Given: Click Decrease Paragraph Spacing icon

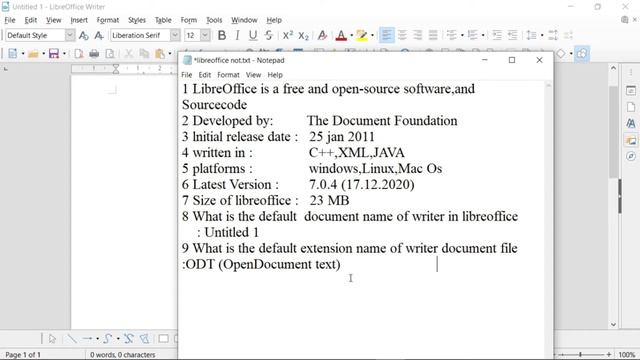Looking at the screenshot, I should tap(568, 36).
